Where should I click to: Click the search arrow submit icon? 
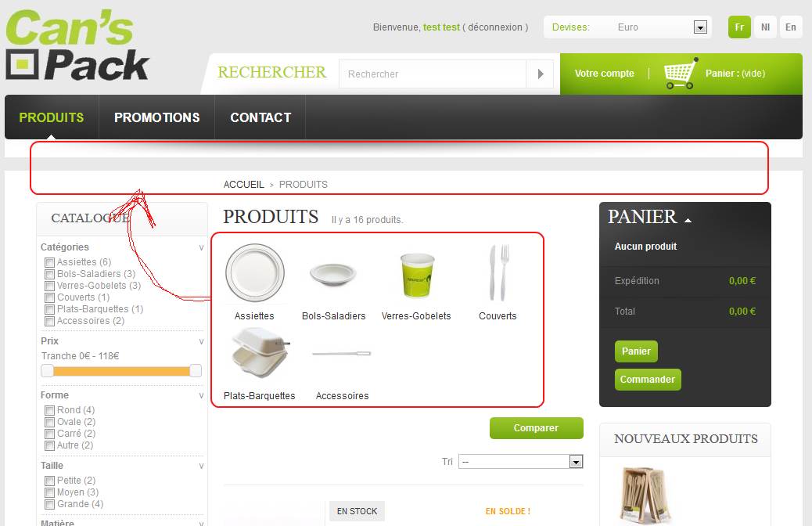click(x=540, y=74)
